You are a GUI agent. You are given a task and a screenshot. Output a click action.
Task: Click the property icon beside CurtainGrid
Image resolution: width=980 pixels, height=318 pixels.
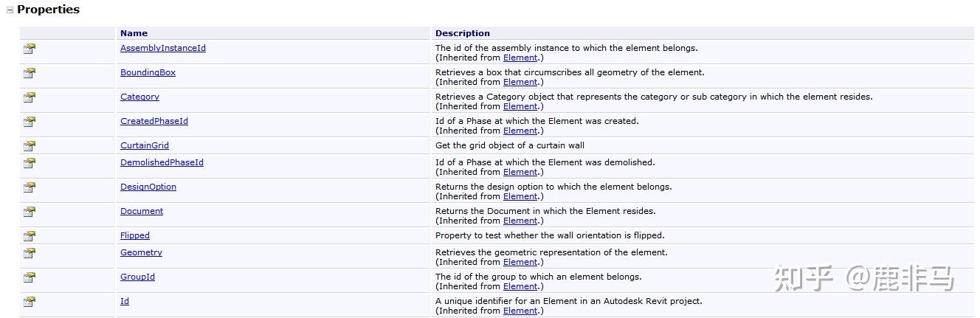30,146
